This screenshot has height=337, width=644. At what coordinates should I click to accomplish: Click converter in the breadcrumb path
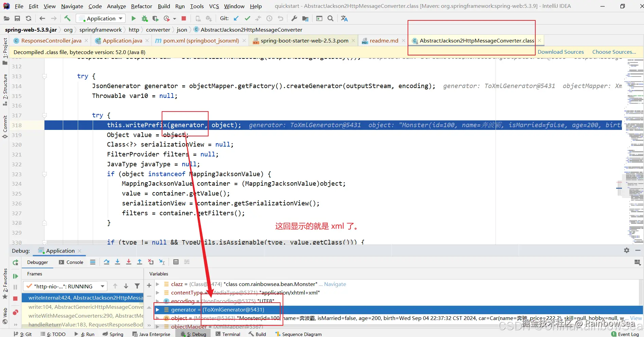coord(158,30)
